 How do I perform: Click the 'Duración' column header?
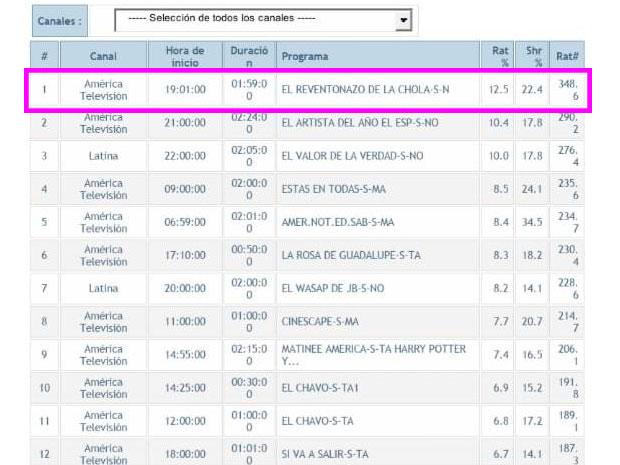[249, 56]
